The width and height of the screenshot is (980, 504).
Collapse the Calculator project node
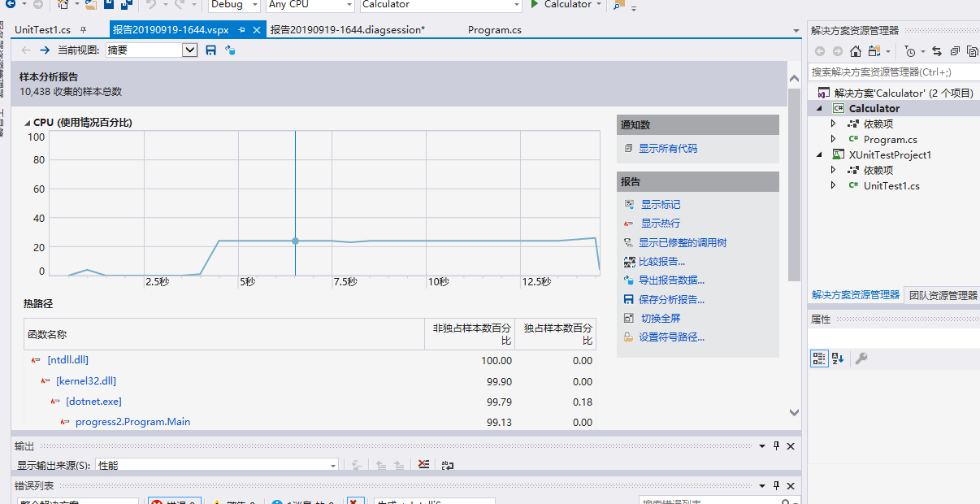pos(819,108)
